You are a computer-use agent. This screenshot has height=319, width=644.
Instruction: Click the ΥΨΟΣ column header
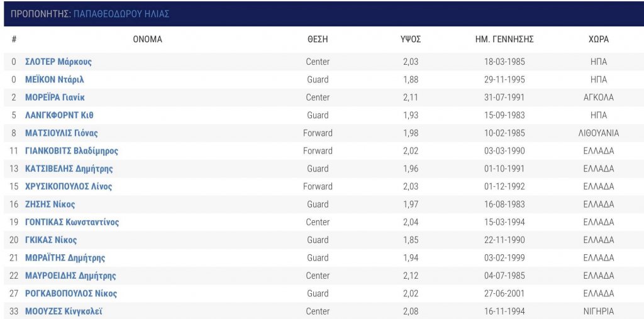pos(411,40)
